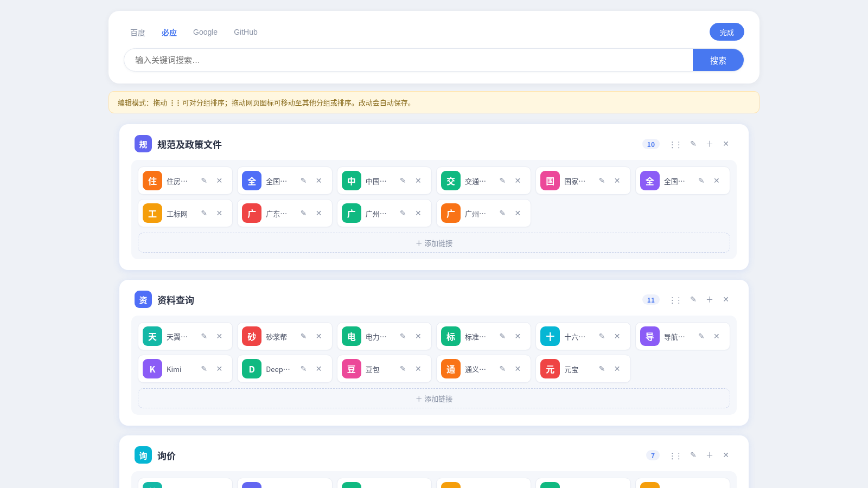Screen dimensions: 868x488
Task: Edit the 通义 link card
Action: click(502, 369)
